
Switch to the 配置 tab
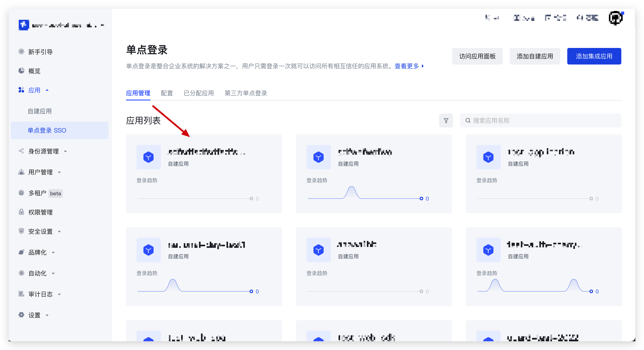[167, 93]
